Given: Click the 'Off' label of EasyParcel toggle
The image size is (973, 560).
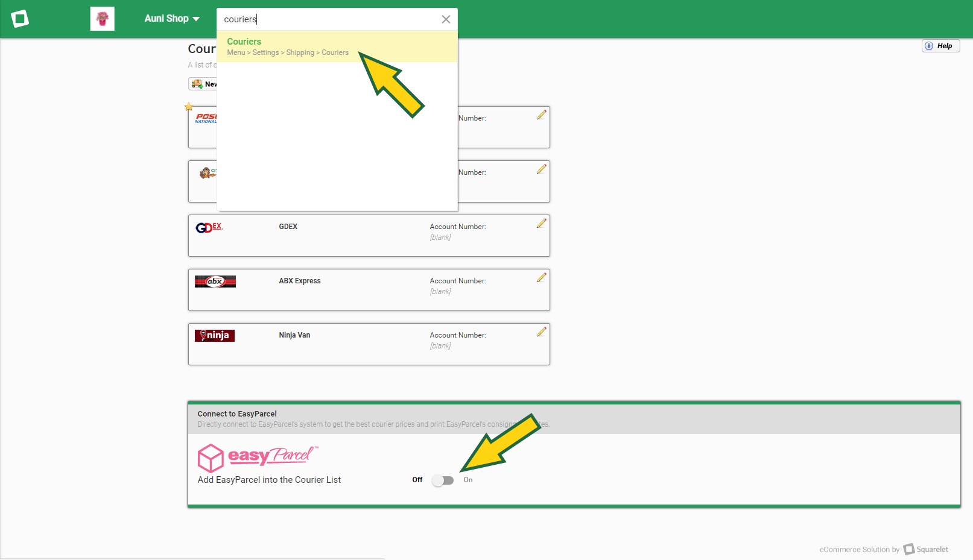Looking at the screenshot, I should (x=417, y=480).
